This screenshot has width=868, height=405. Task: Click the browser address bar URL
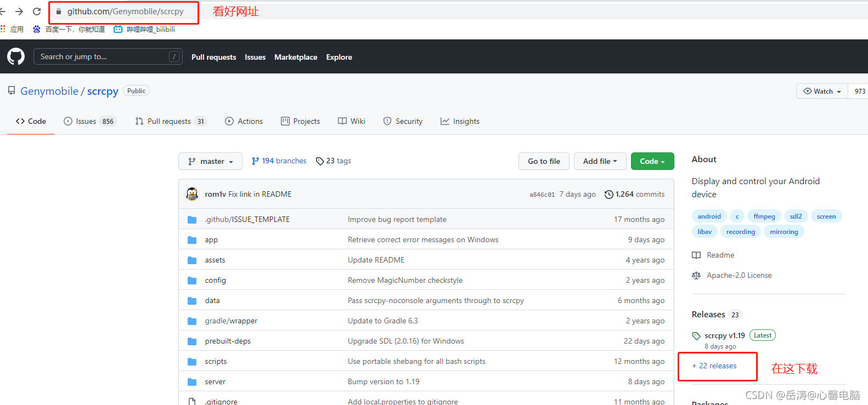click(x=126, y=12)
